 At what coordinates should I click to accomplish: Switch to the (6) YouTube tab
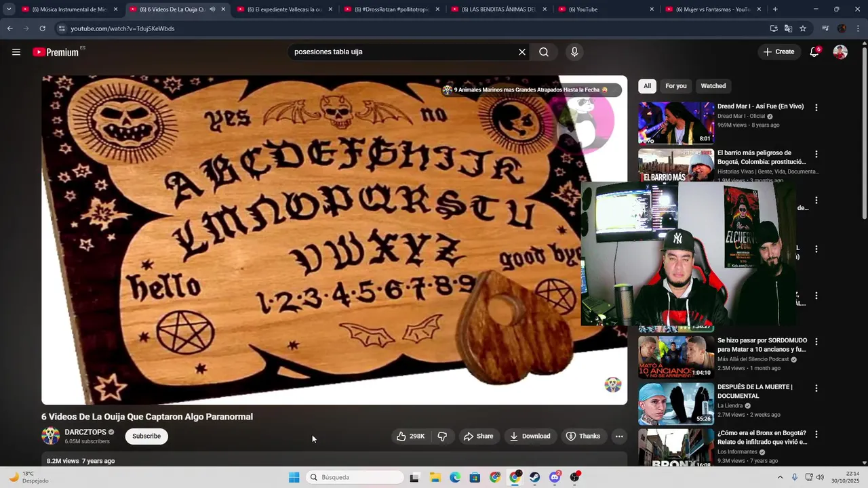[606, 9]
